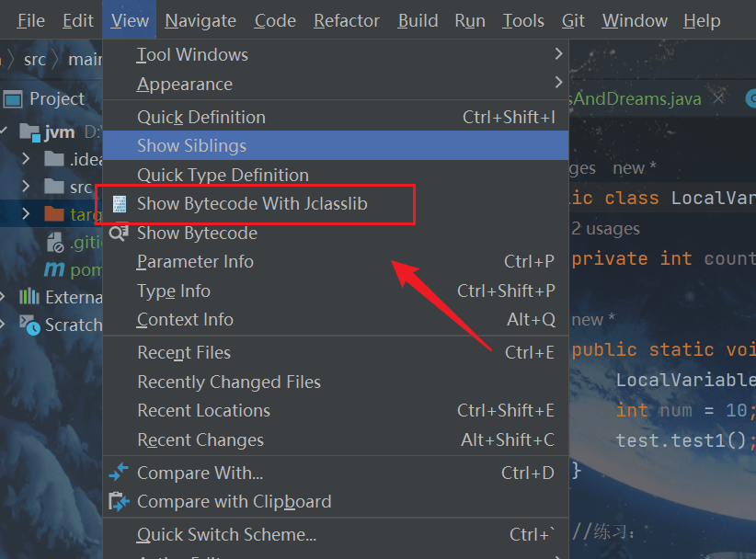The height and width of the screenshot is (559, 756).
Task: Click the Compare With arrows icon
Action: [119, 473]
